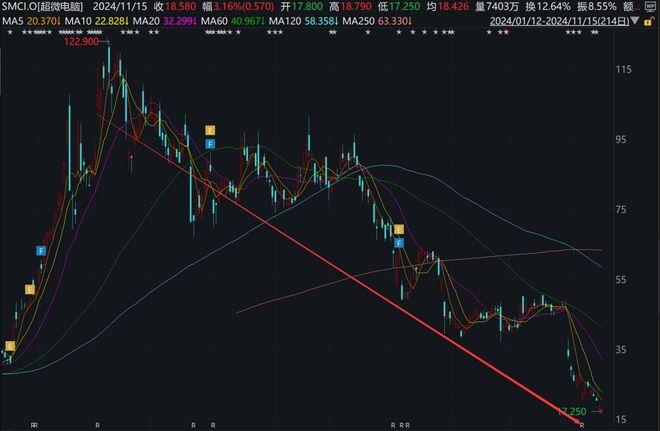
Task: Select the SMCI.O[超微电脑] ticker name
Action: 42,6
